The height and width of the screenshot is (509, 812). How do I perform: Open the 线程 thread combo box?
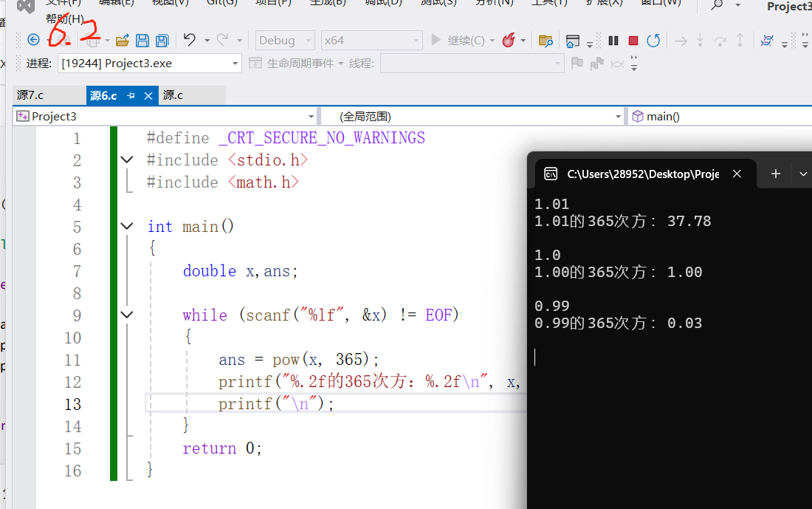(x=472, y=64)
